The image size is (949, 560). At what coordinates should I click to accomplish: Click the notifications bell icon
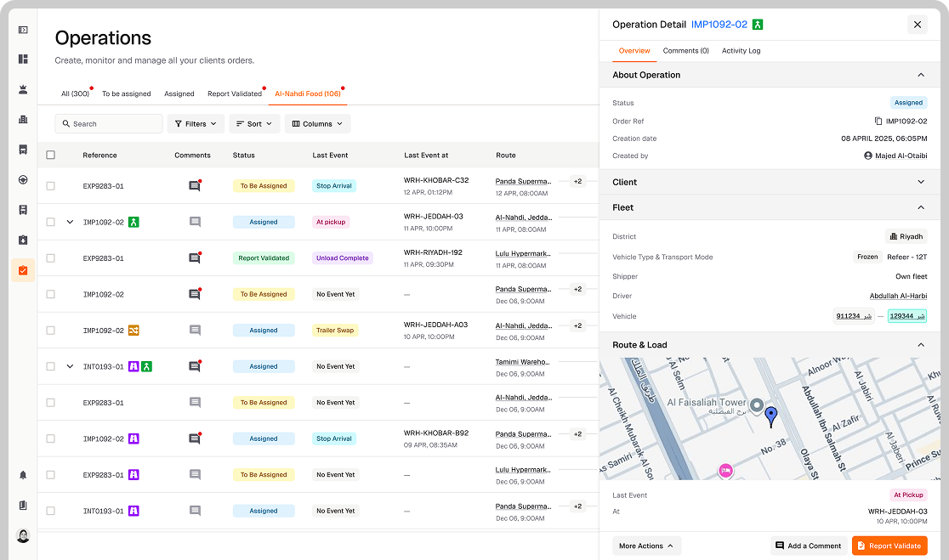(23, 475)
